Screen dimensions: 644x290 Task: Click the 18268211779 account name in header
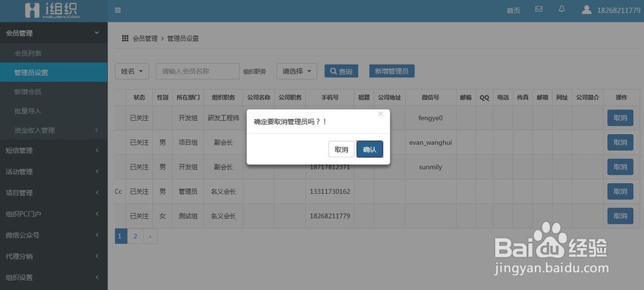pos(618,10)
